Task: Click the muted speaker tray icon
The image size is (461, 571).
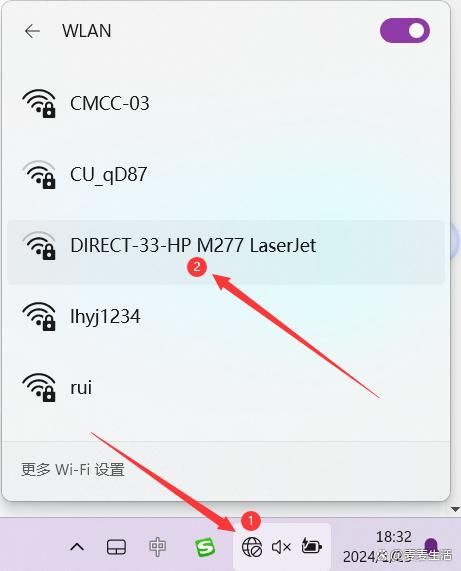Action: pos(281,547)
